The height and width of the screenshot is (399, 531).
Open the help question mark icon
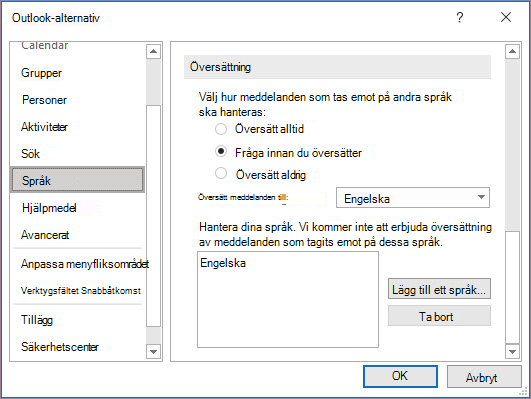460,17
